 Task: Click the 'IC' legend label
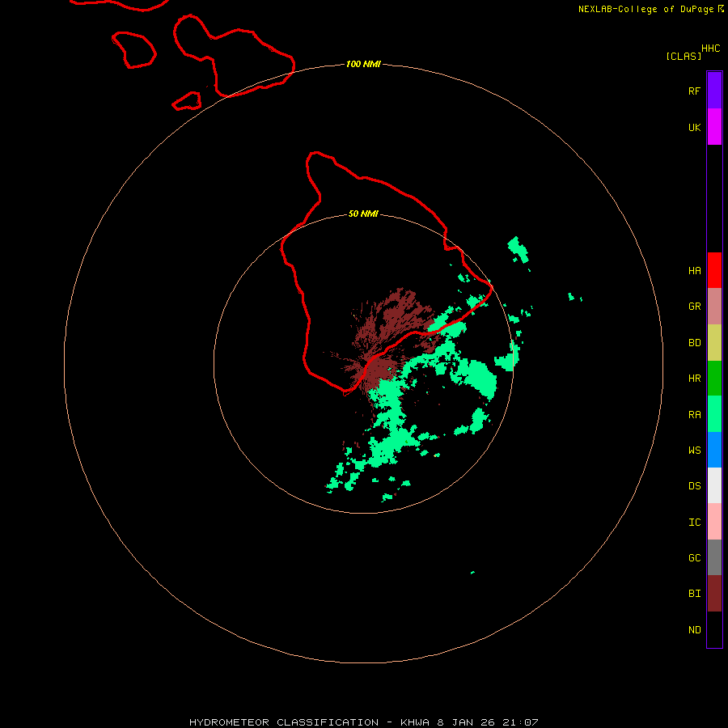tap(694, 523)
